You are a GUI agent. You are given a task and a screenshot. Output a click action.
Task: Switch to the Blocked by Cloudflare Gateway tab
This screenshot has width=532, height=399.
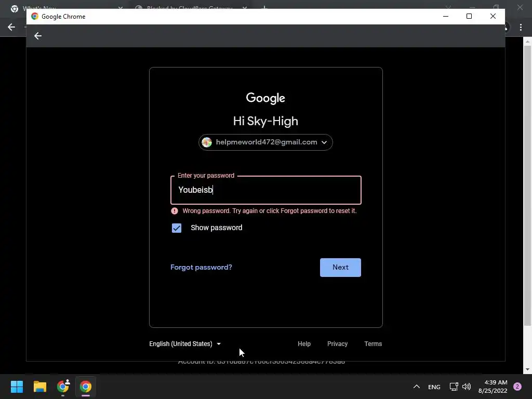click(190, 7)
